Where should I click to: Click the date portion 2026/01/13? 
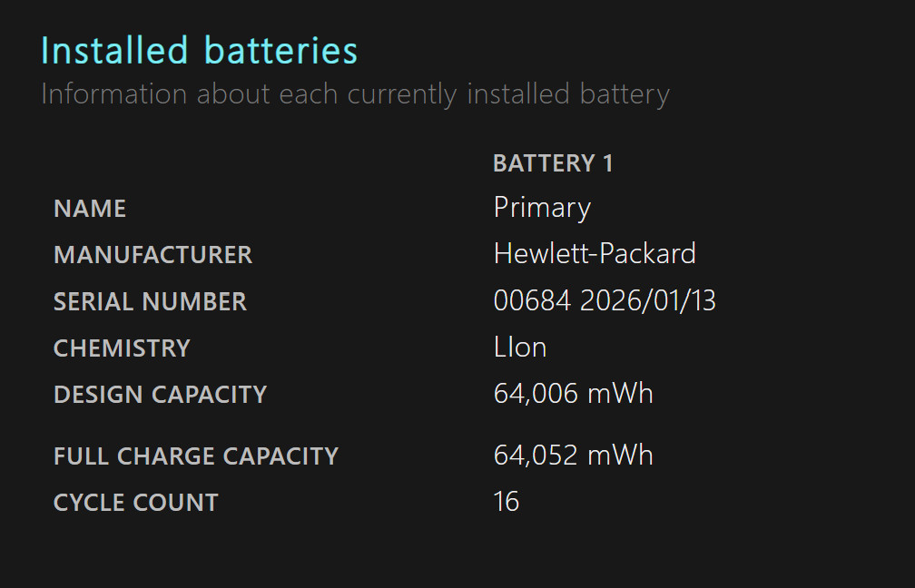[x=648, y=301]
